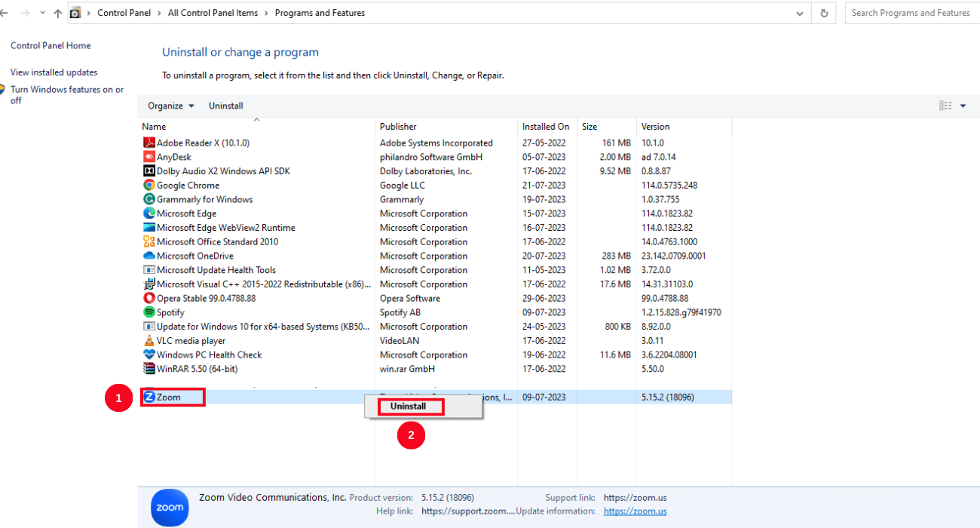Expand the More view options arrow
The image size is (980, 528).
pos(963,106)
